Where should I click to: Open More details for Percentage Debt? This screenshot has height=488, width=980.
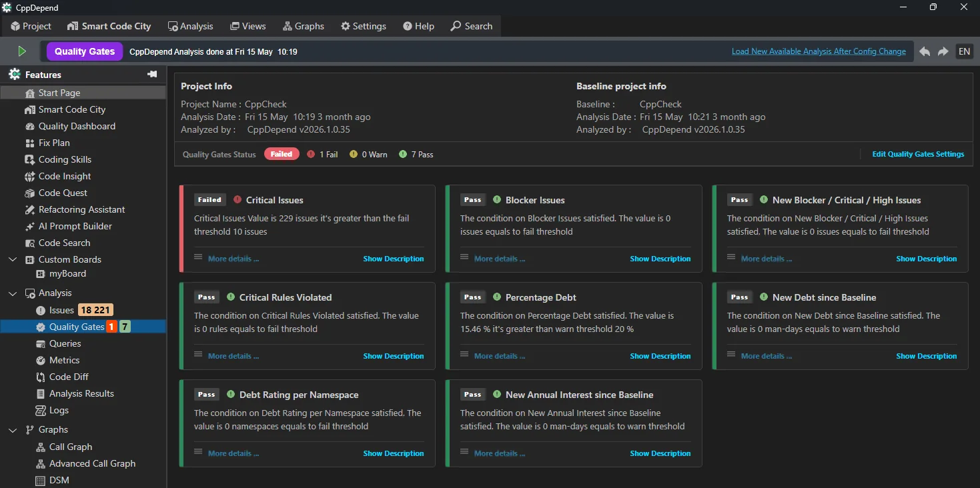click(x=500, y=356)
